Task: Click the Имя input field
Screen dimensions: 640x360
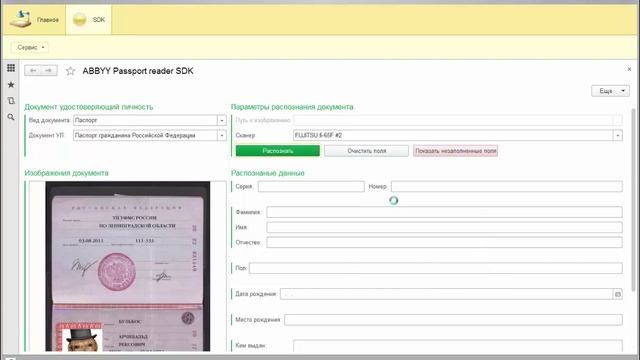Action: (x=444, y=227)
